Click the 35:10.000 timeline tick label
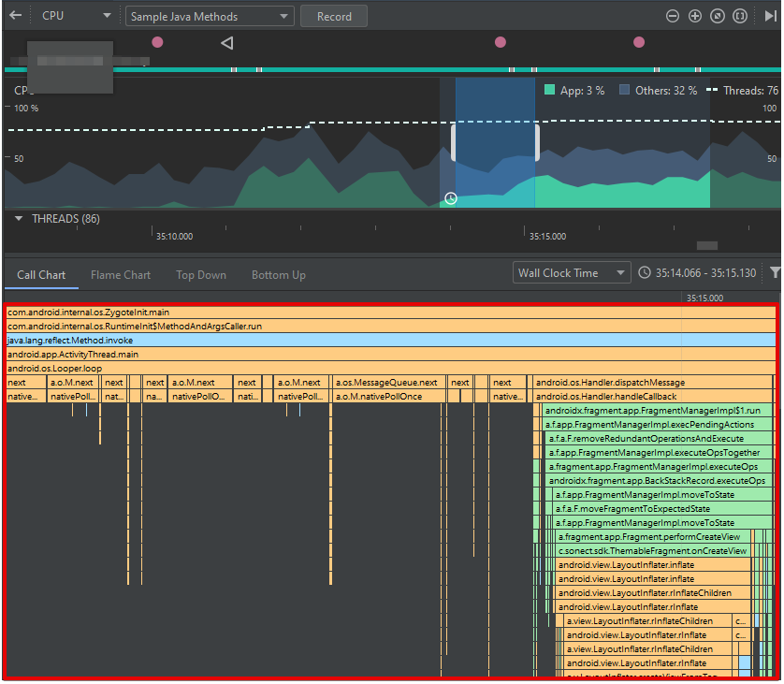This screenshot has height=684, width=784. tap(174, 236)
